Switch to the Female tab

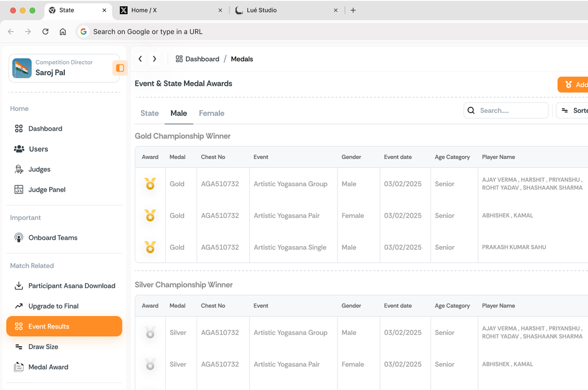coord(211,113)
